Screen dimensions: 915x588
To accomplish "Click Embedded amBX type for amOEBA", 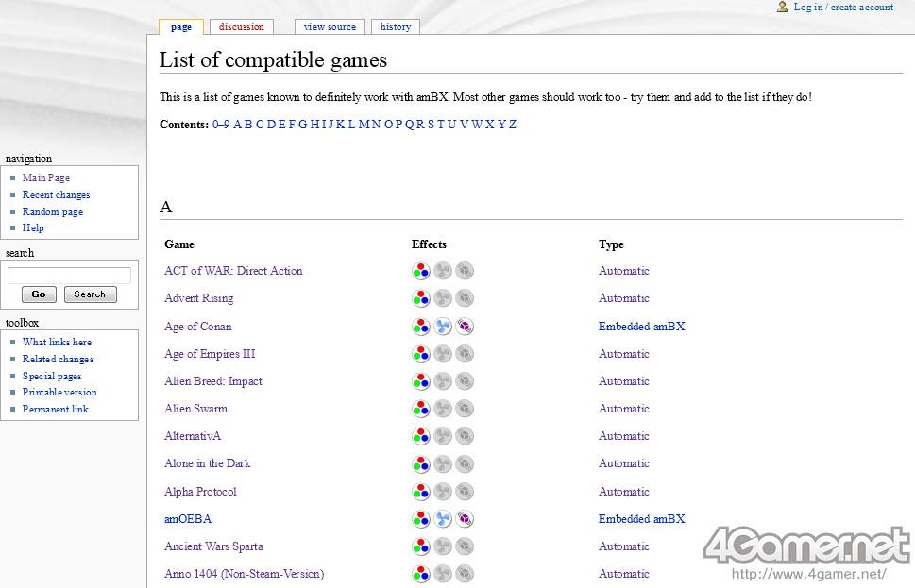I will click(x=641, y=518).
